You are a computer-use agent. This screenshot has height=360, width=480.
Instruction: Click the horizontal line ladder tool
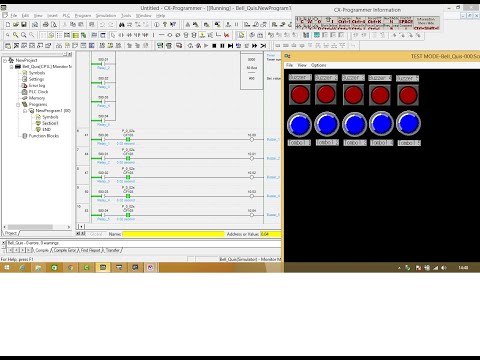tap(162, 35)
